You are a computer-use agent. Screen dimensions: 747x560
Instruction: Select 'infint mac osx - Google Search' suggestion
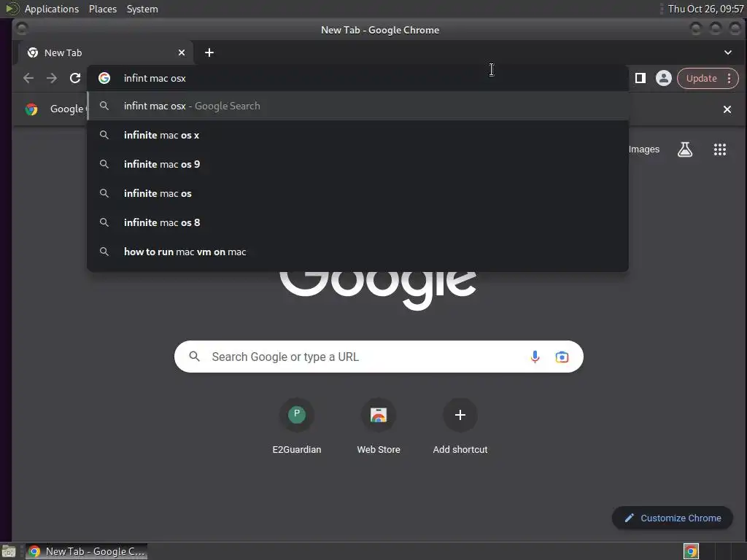coord(357,106)
